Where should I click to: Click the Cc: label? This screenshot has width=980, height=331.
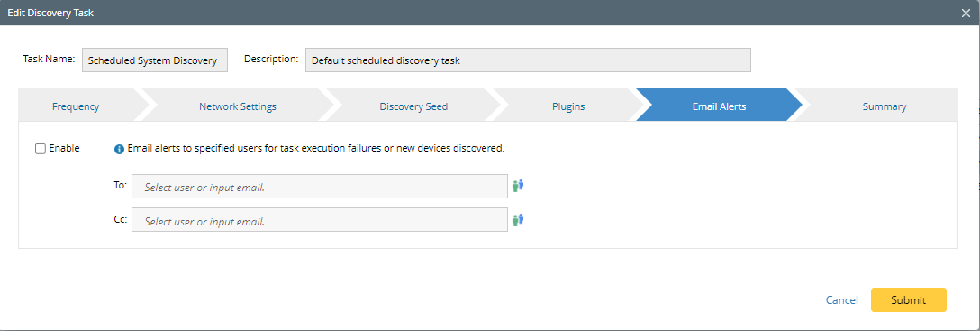[x=121, y=220]
